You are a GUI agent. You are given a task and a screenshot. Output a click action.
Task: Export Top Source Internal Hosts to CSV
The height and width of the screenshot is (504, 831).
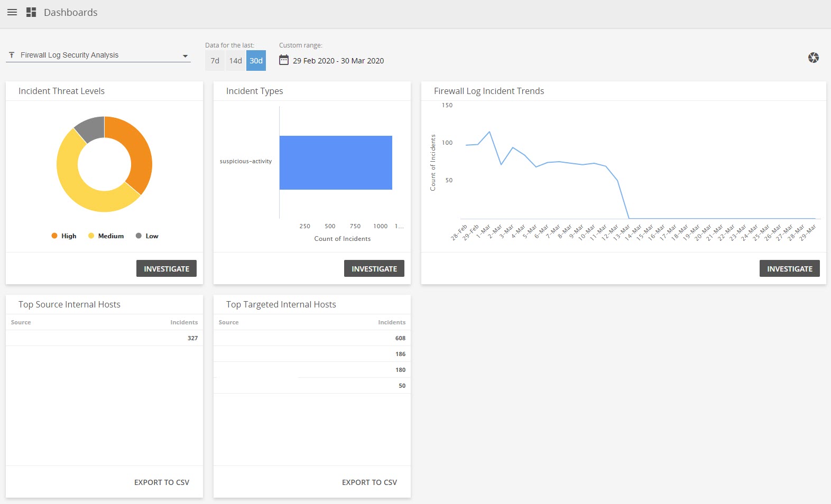[x=162, y=482]
